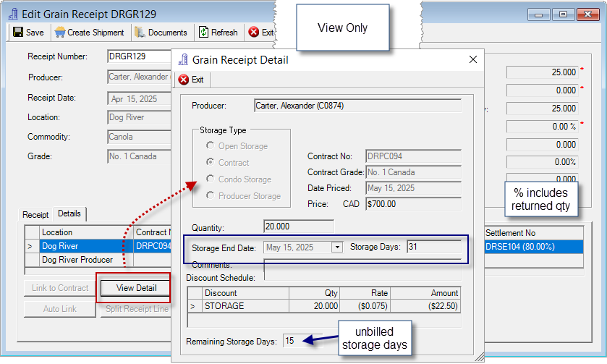Image resolution: width=607 pixels, height=364 pixels.
Task: Click the 0.00% field with no asterisk
Action: click(542, 162)
